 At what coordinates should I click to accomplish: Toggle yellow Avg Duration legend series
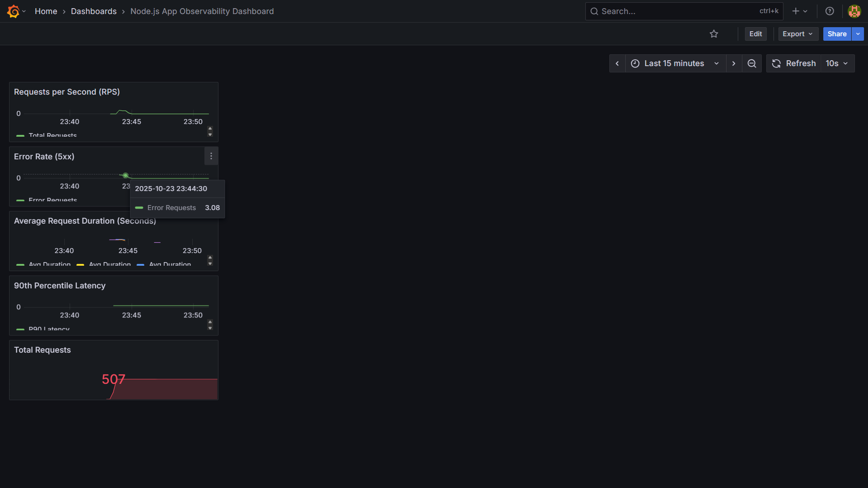click(x=109, y=264)
